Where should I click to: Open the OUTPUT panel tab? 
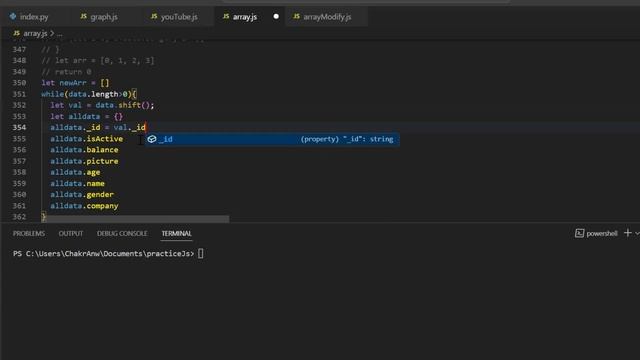(71, 233)
